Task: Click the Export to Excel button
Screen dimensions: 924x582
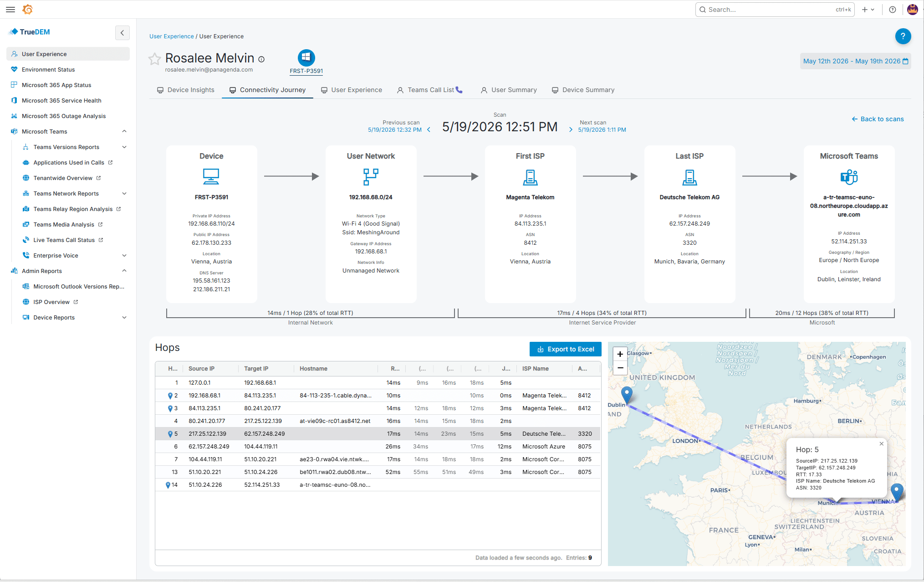Action: [565, 349]
